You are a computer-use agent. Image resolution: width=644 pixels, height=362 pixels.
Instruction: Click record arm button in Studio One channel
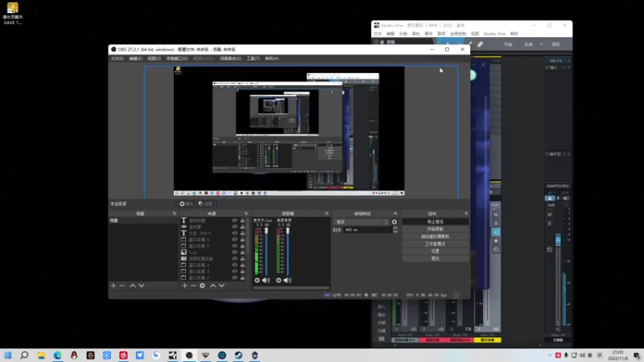(496, 241)
